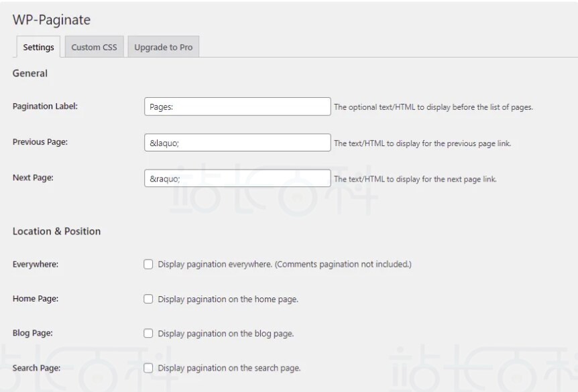Click 'Display pagination on the home page.' text
Viewport: 578px width, 392px height.
[x=228, y=299]
